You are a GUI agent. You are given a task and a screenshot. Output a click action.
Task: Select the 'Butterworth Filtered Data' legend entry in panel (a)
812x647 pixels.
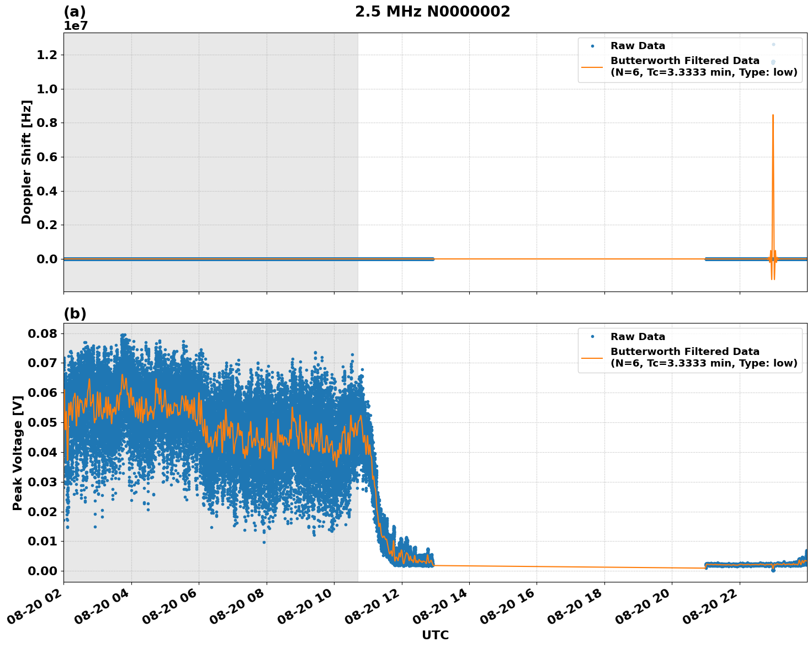[x=684, y=62]
